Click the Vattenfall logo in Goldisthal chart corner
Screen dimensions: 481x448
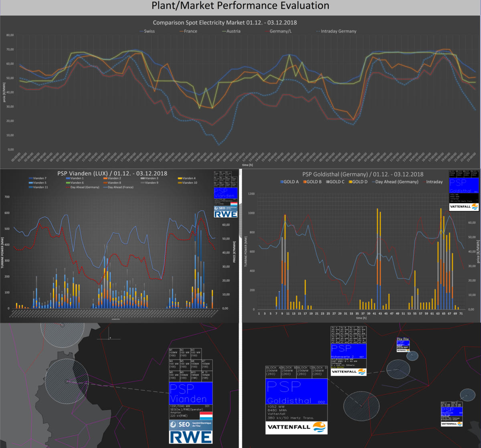click(x=464, y=207)
